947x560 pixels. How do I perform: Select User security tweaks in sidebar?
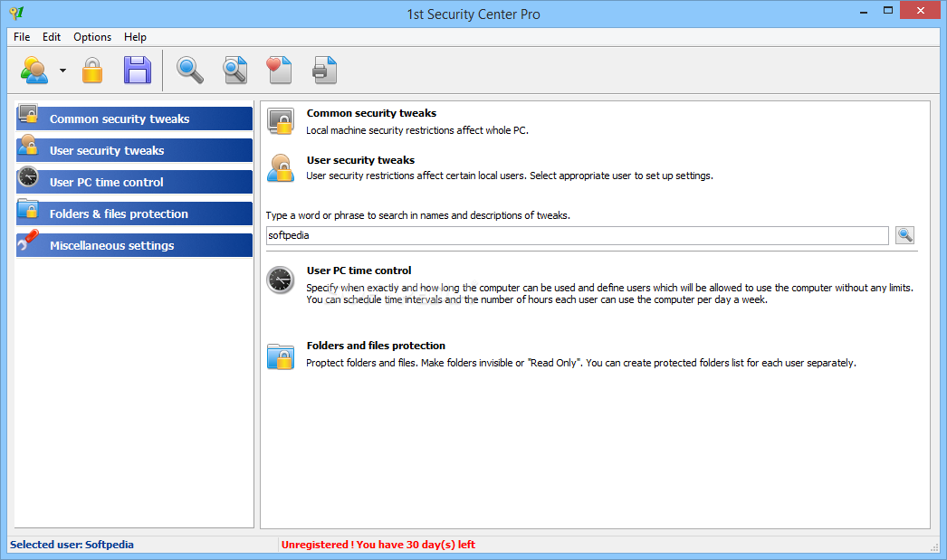134,150
